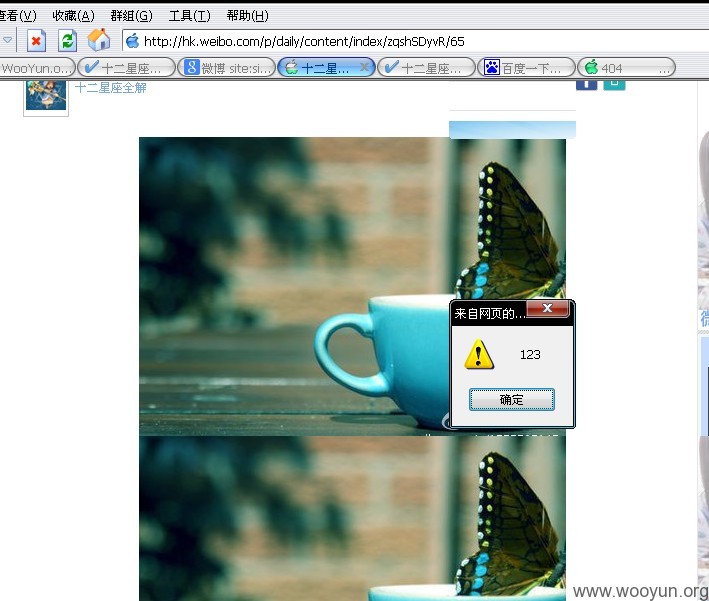Switch to the WooYun.o... tab

[x=37, y=68]
